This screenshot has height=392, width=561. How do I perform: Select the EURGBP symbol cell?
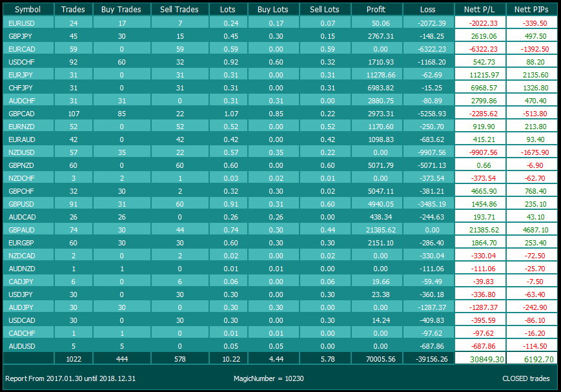(x=28, y=243)
